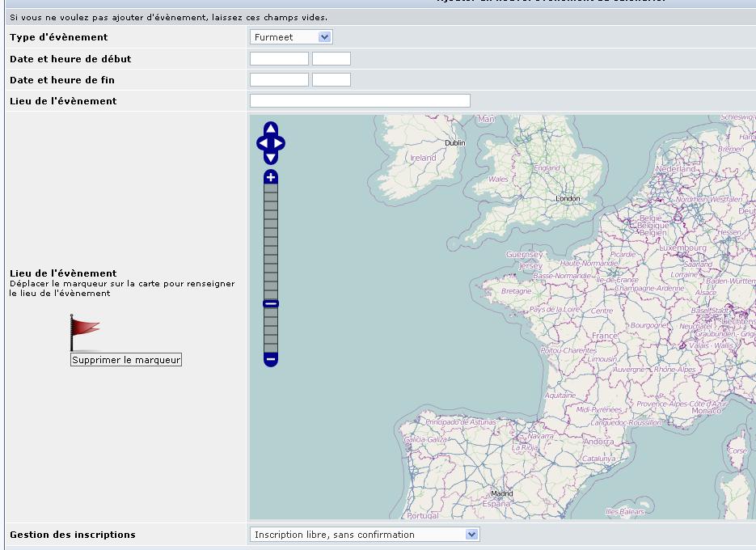Viewport: 756px width, 550px height.
Task: Click the Lieu de l'évènement text field
Action: 360,100
